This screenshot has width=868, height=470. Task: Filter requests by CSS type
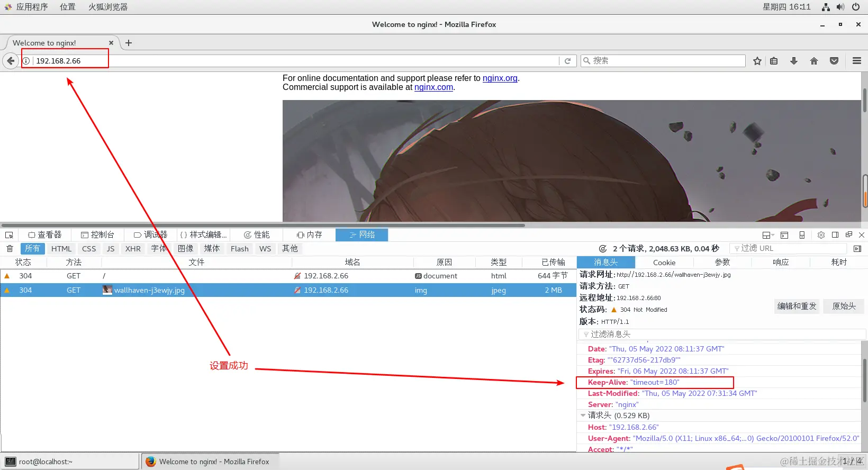click(x=89, y=249)
